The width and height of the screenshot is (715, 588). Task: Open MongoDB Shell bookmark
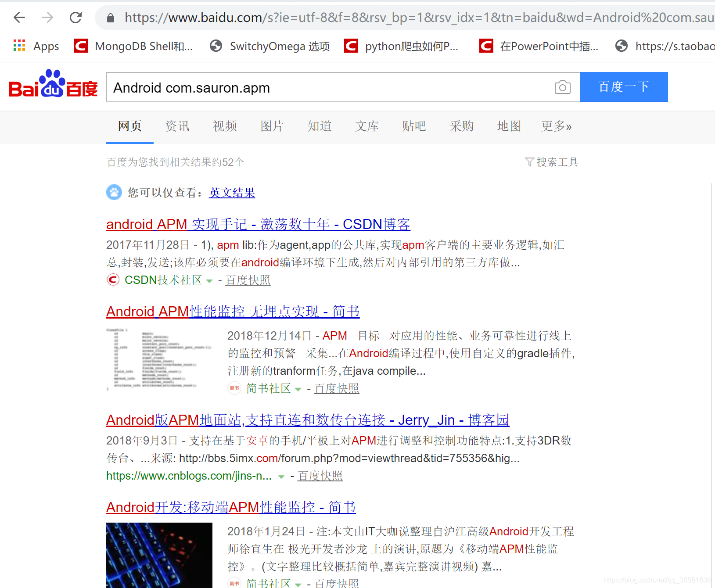pos(133,46)
